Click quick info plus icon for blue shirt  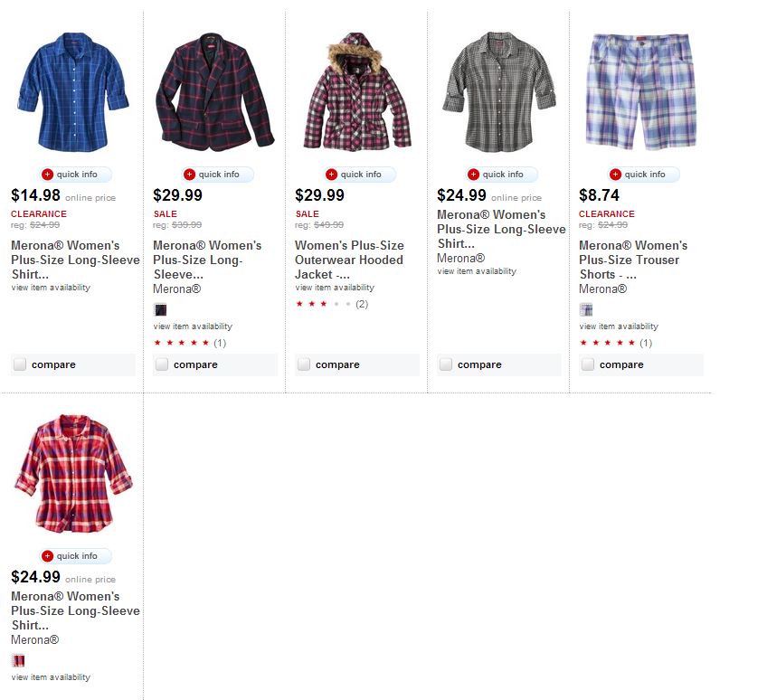pyautogui.click(x=47, y=175)
